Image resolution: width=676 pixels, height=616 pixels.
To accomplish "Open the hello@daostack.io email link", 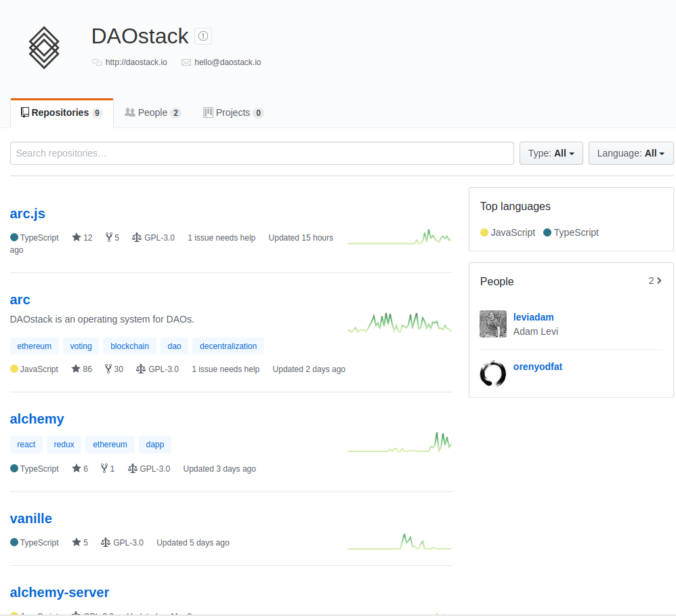I will (228, 62).
